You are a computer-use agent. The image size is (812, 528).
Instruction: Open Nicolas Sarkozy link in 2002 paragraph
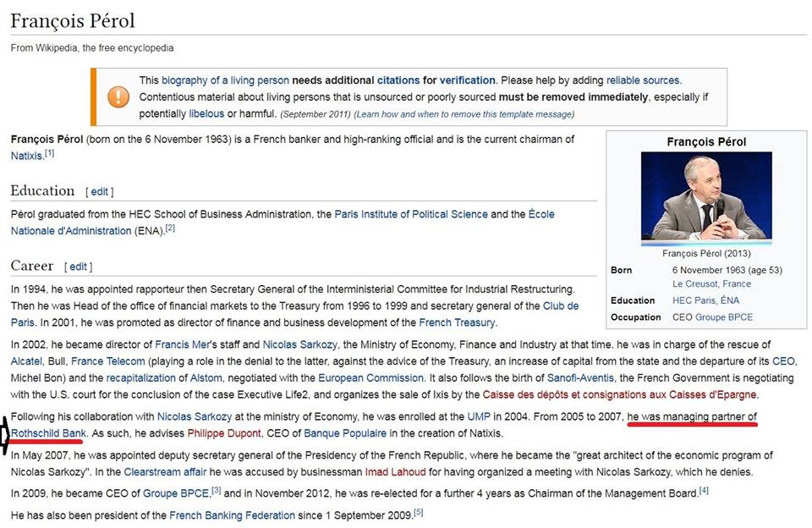point(299,344)
